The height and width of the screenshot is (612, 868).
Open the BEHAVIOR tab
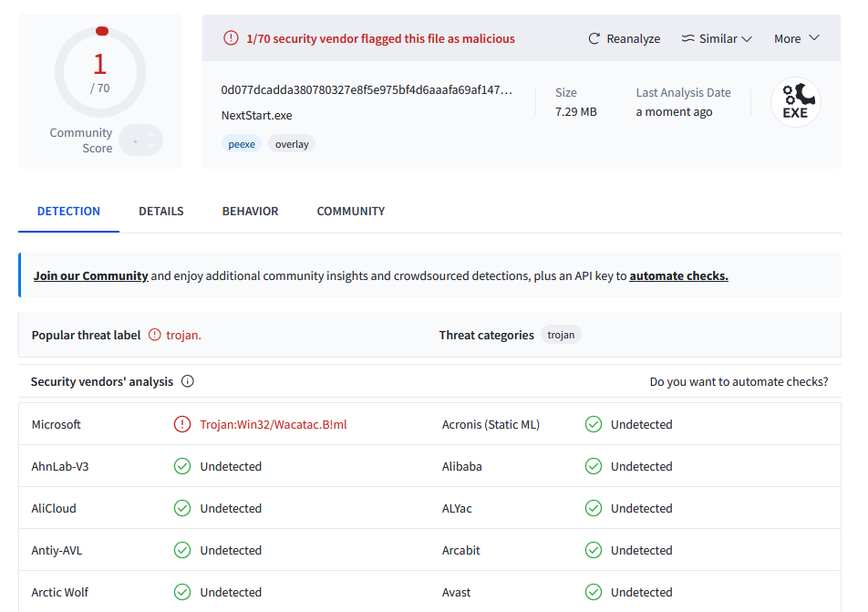(250, 212)
